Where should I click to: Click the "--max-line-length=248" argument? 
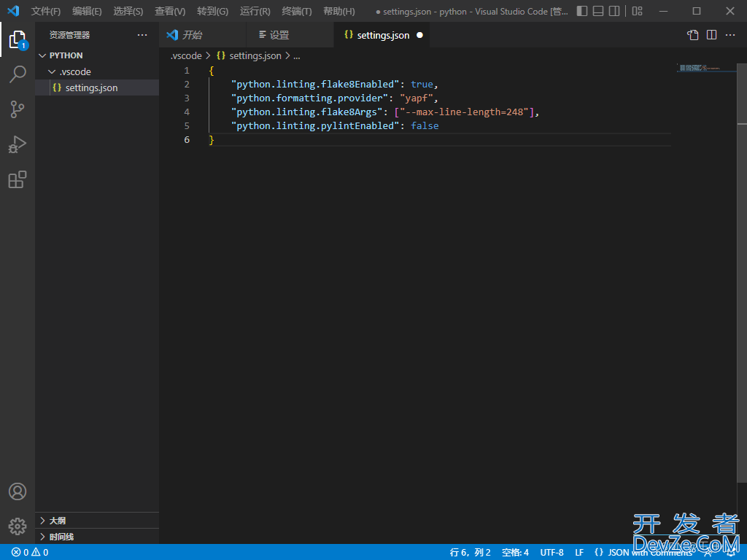pos(465,112)
